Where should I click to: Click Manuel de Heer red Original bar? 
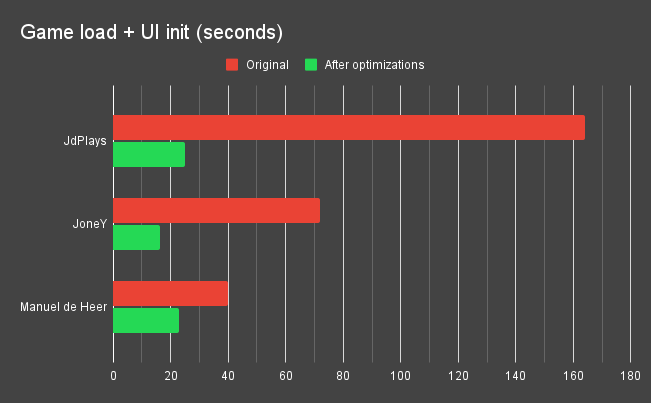pyautogui.click(x=170, y=293)
